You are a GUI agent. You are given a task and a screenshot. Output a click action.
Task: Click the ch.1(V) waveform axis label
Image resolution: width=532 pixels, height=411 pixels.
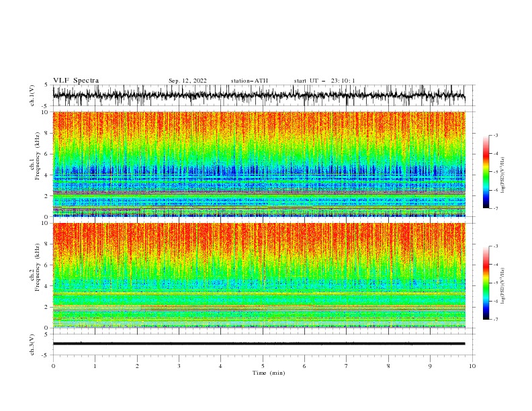pos(32,95)
